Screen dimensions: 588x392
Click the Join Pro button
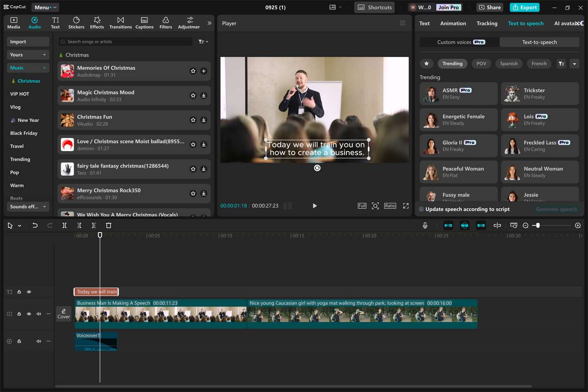click(448, 7)
